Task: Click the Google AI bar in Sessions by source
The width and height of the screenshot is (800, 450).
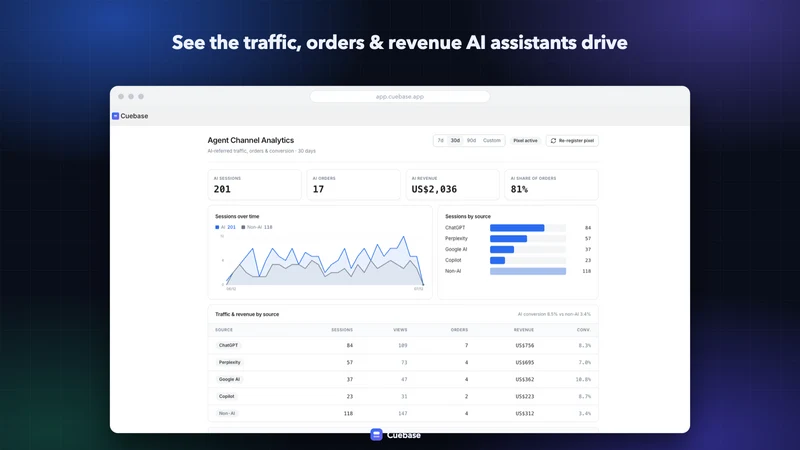Action: pyautogui.click(x=502, y=249)
